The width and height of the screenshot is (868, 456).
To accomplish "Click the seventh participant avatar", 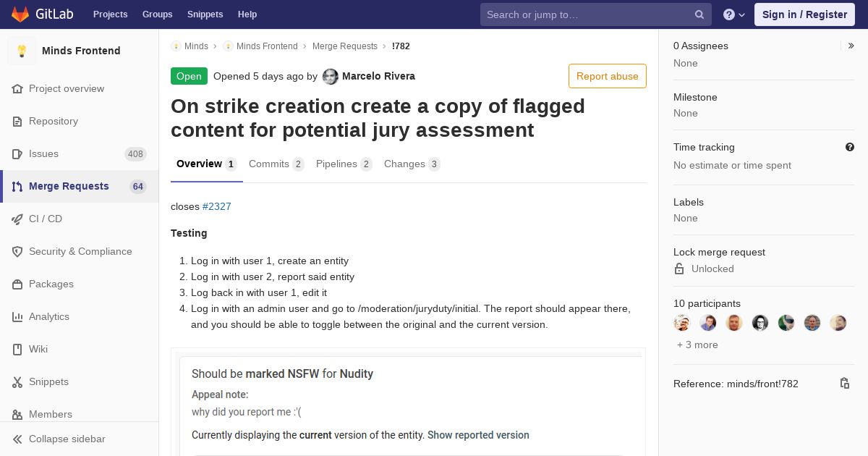I will click(x=838, y=323).
